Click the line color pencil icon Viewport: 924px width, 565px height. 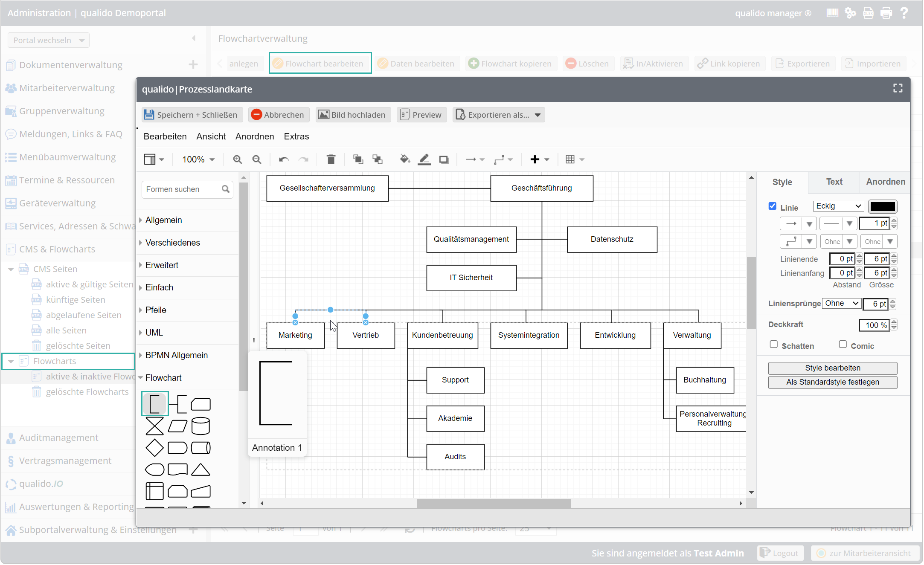(x=424, y=159)
